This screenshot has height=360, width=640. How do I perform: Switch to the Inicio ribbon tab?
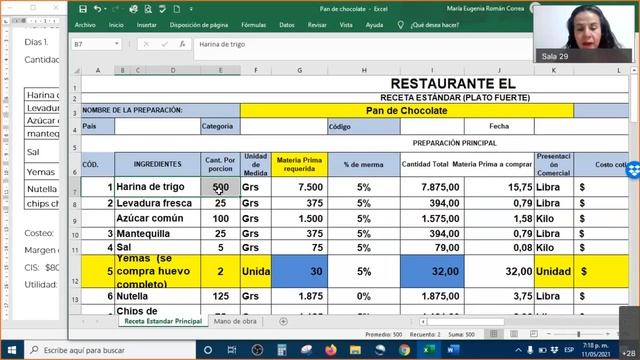point(116,25)
